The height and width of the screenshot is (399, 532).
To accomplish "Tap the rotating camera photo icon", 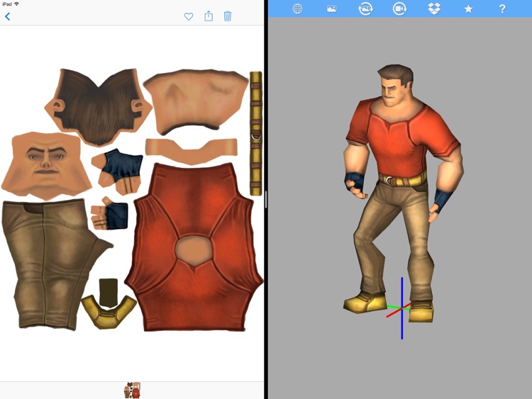I will point(366,9).
